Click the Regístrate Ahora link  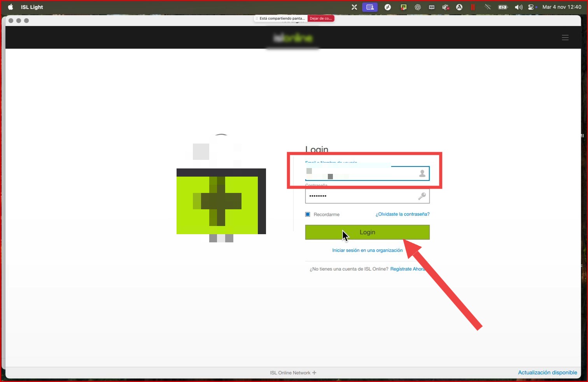(x=407, y=269)
